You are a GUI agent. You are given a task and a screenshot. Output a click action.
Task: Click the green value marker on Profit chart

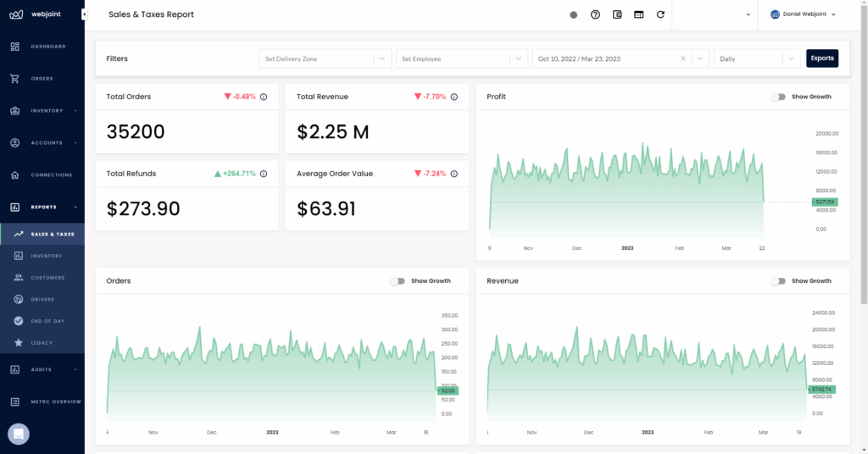tap(824, 202)
